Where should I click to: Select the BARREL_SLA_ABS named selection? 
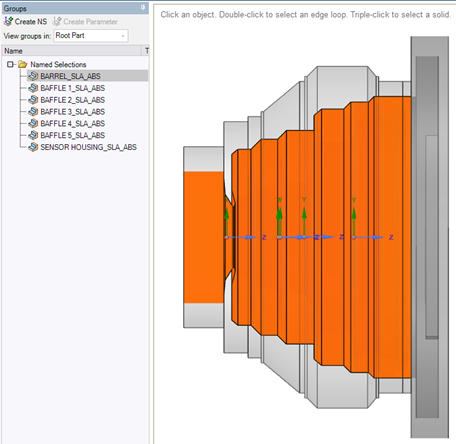[x=70, y=76]
